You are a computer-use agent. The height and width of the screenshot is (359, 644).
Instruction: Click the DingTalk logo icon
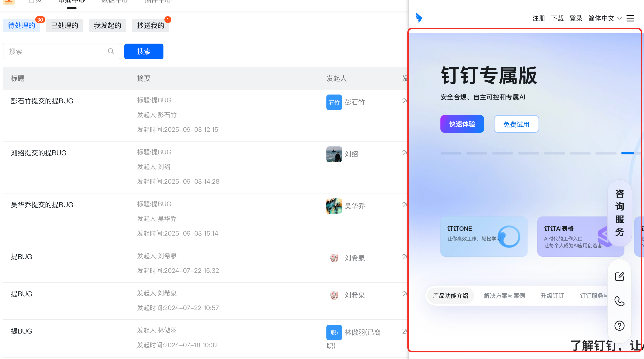tap(419, 18)
